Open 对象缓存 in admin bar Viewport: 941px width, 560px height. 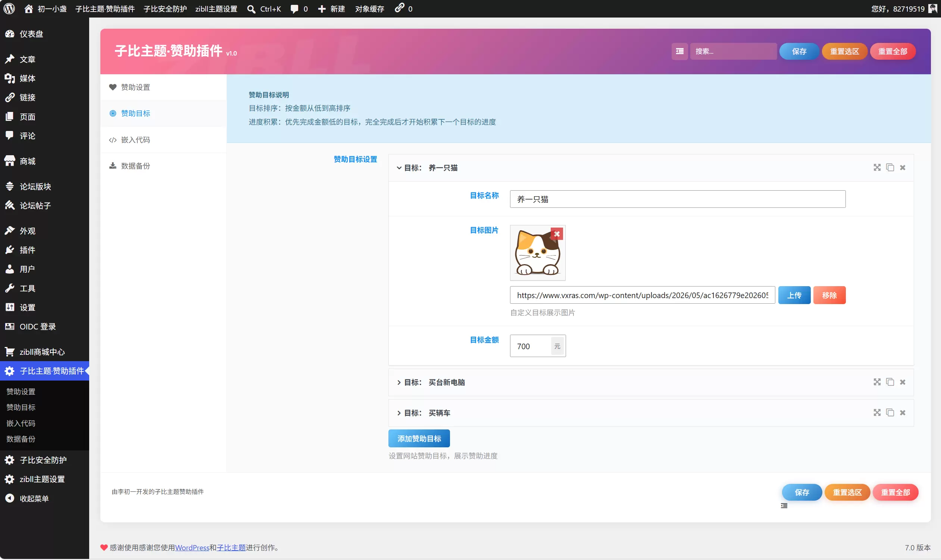pos(369,9)
